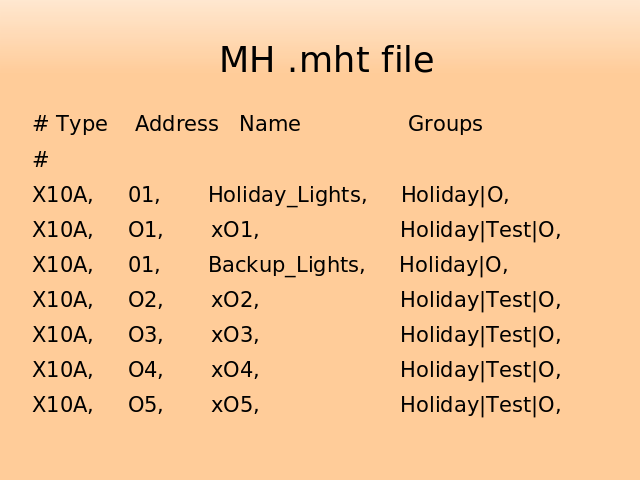
Task: Click the groups text in the Holiday_Lights row
Action: pyautogui.click(x=455, y=196)
